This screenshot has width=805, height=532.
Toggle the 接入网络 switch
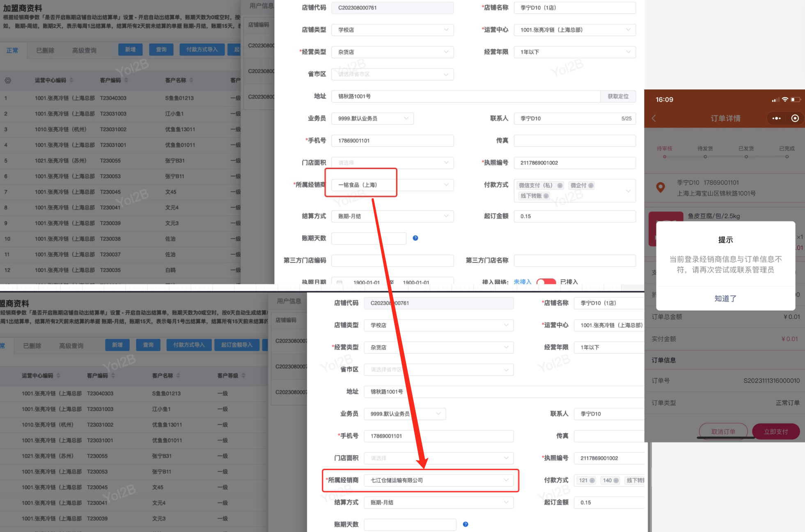coord(546,282)
